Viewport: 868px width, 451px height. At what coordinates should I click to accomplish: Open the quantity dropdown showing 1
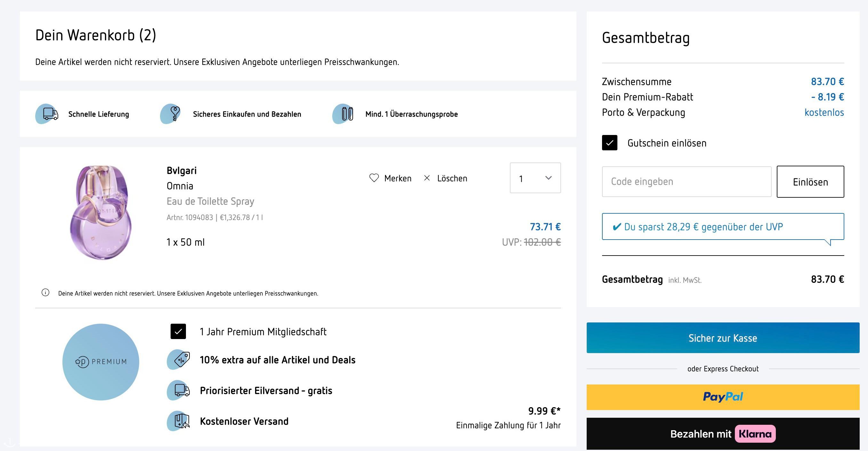pyautogui.click(x=535, y=178)
